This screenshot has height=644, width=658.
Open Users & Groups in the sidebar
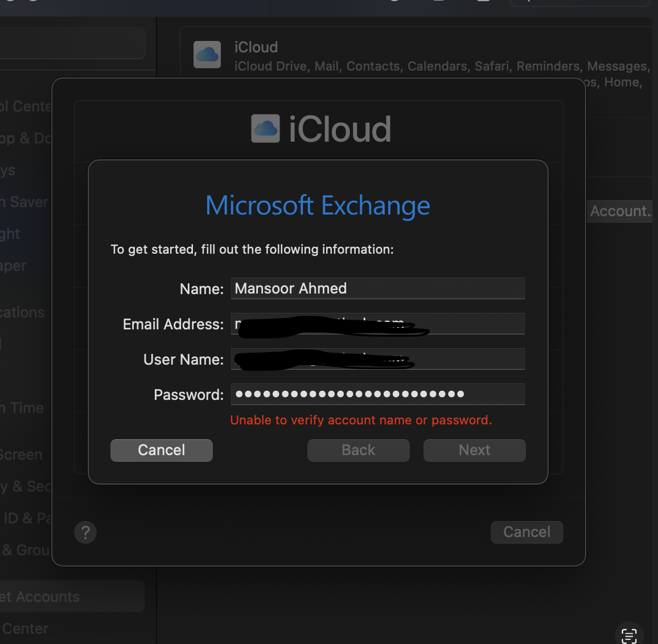25,550
